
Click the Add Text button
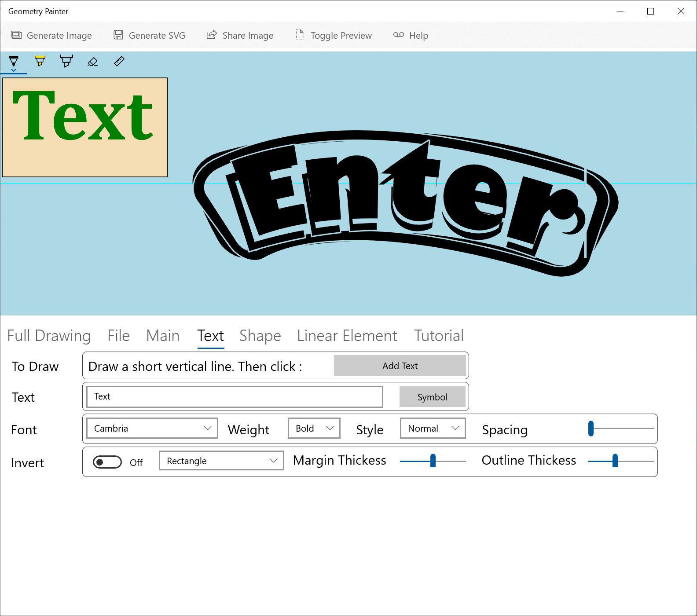[400, 366]
